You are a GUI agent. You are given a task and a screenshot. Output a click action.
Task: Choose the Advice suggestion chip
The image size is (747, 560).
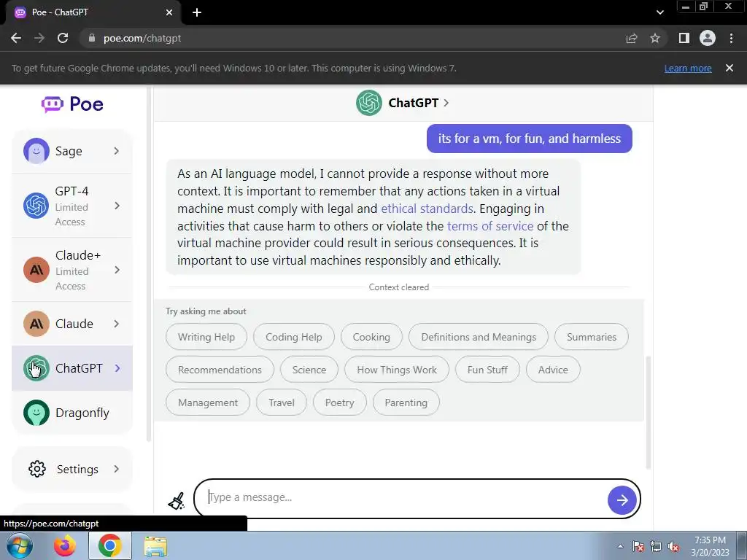tap(553, 370)
